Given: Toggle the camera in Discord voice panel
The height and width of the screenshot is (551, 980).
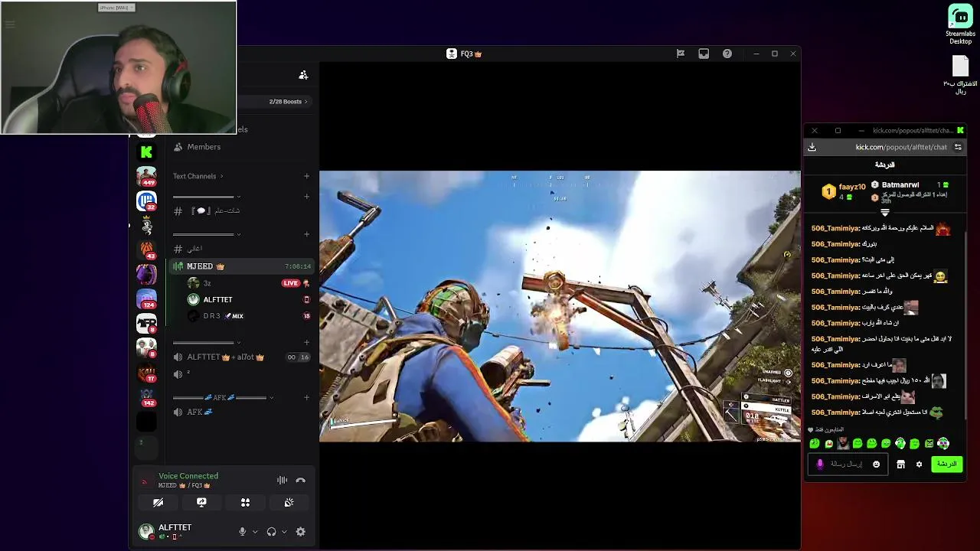Looking at the screenshot, I should (158, 503).
